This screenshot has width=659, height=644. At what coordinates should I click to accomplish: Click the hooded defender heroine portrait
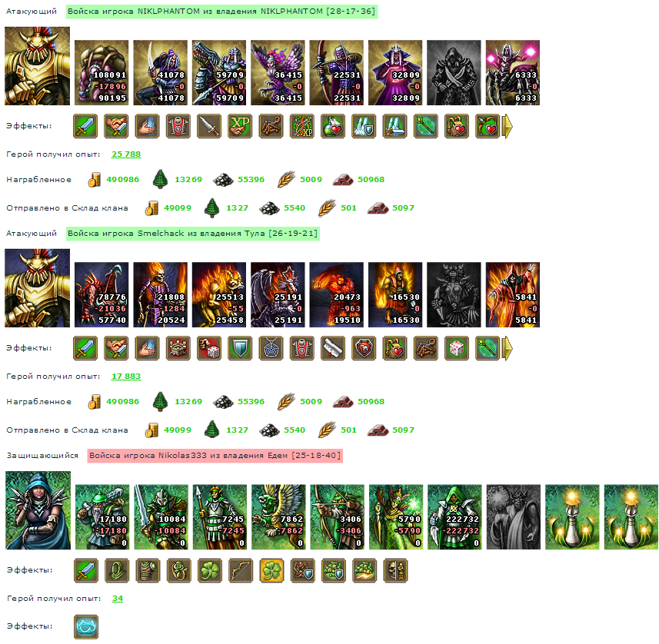coord(38,510)
